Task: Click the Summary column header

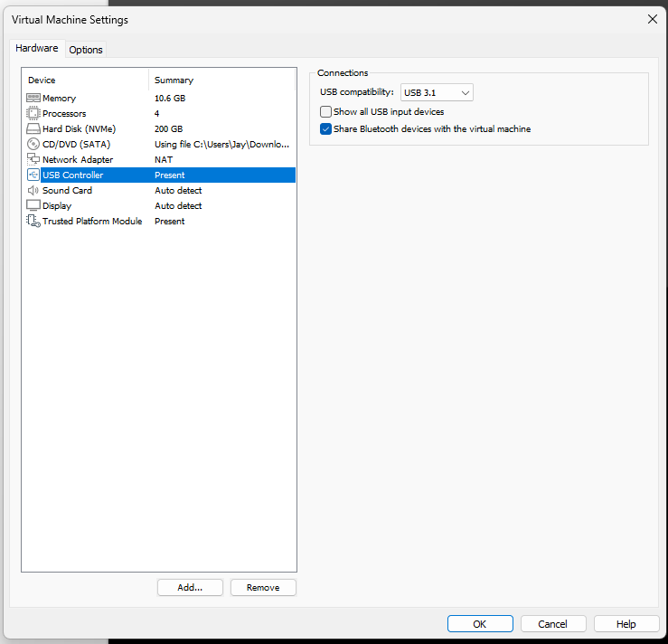Action: pyautogui.click(x=221, y=80)
